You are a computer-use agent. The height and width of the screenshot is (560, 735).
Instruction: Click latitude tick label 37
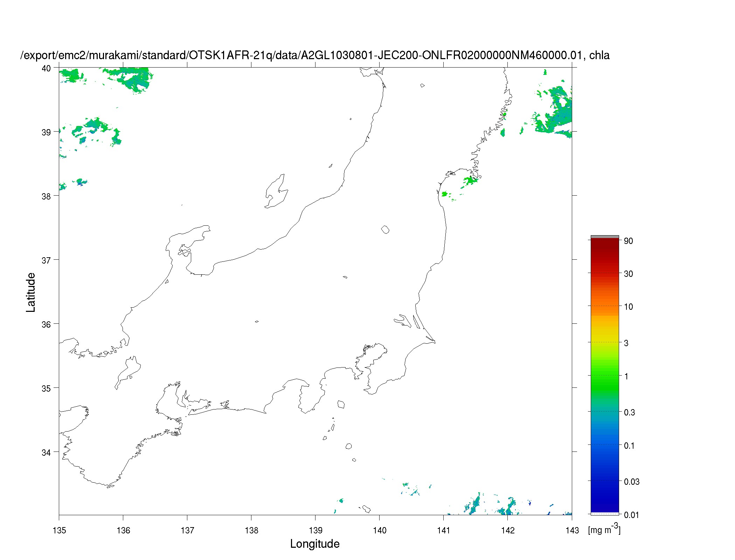(46, 260)
